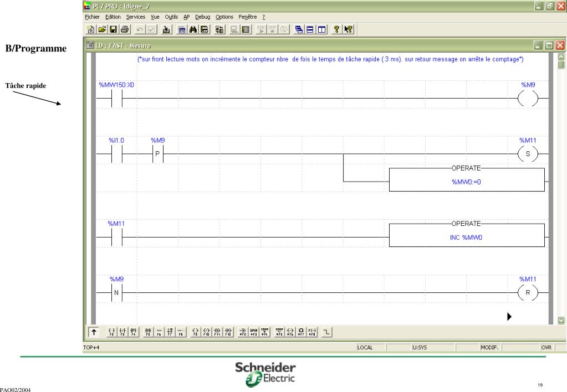The image size is (567, 392).
Task: Save the application with the floppy disk icon
Action: [113, 30]
